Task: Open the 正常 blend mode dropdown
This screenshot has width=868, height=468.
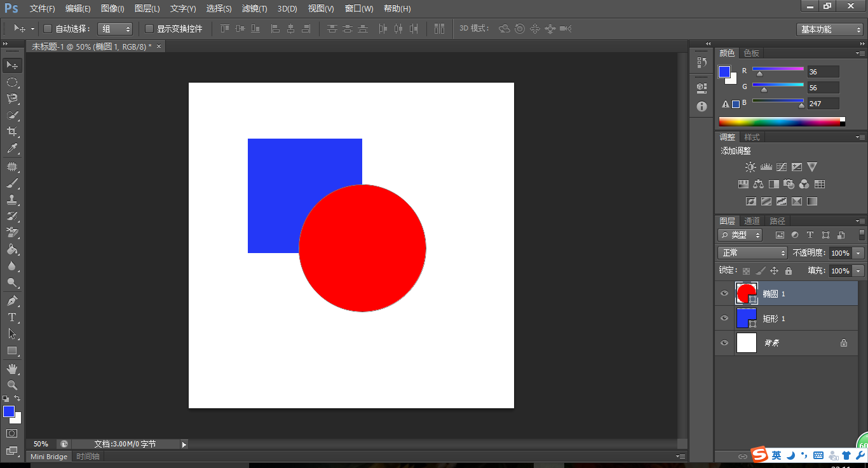Action: click(752, 253)
